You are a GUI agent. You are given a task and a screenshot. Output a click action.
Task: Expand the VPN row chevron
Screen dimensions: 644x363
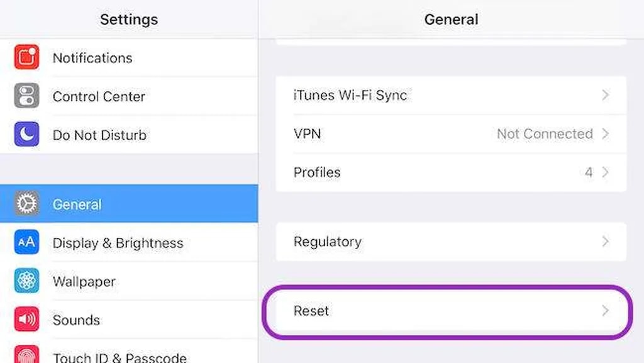pos(605,134)
